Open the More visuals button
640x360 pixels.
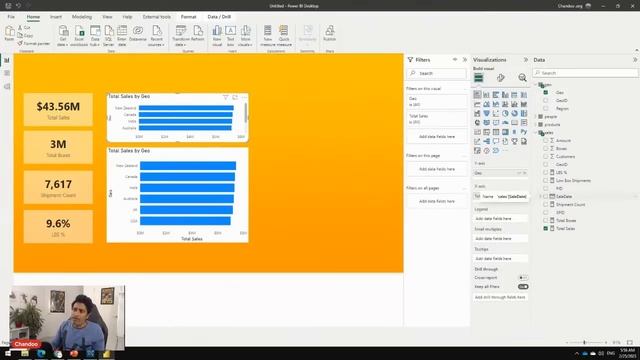245,36
